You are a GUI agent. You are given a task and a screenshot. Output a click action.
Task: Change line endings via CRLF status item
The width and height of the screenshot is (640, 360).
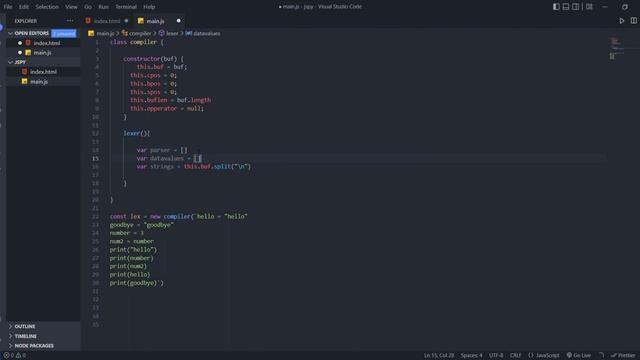(x=516, y=356)
